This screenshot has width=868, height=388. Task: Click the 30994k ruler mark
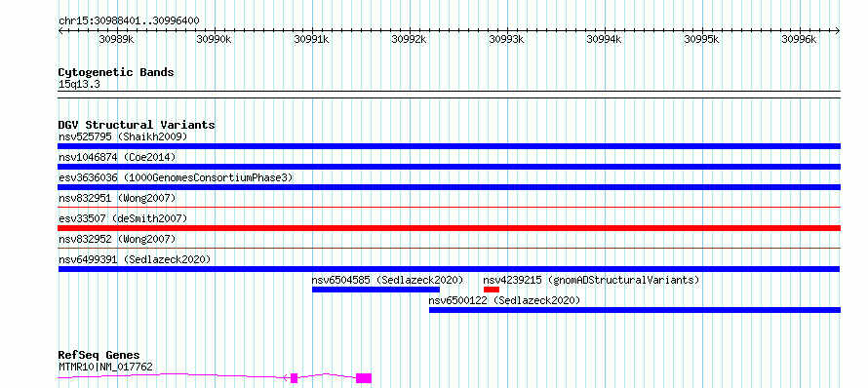(x=605, y=39)
